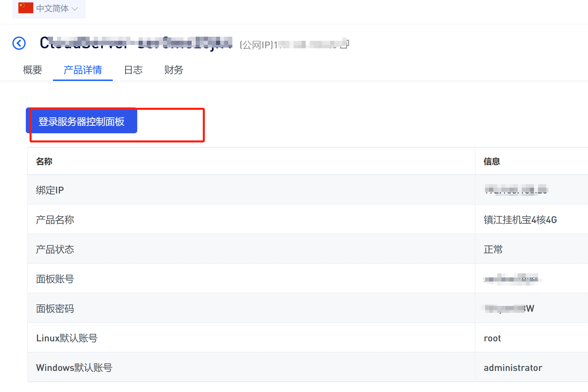Click the 信息 column header
The image size is (588, 392).
(492, 161)
